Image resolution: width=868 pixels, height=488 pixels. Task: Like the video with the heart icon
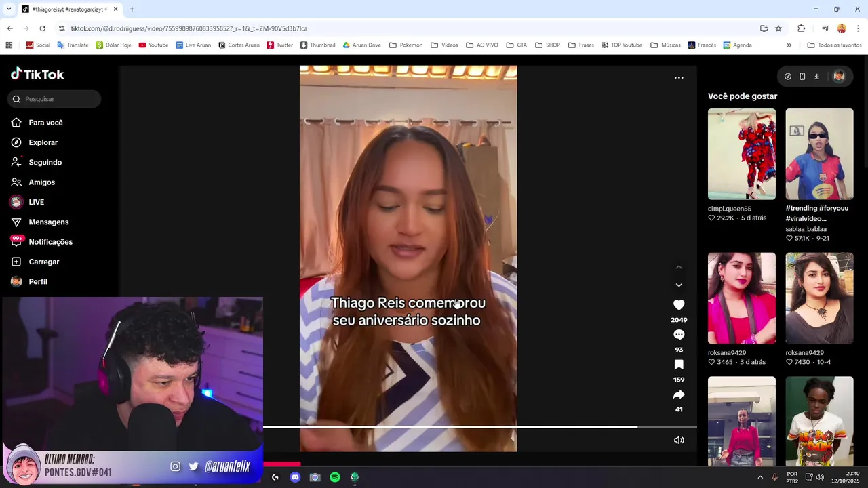679,305
